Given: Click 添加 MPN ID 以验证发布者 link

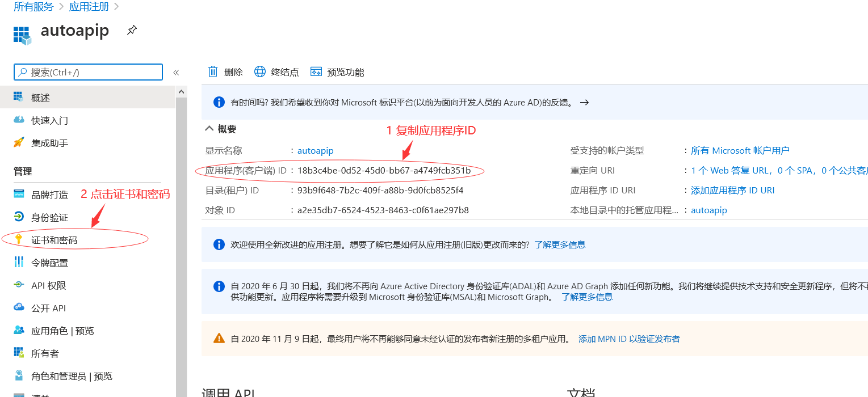Looking at the screenshot, I should [629, 339].
